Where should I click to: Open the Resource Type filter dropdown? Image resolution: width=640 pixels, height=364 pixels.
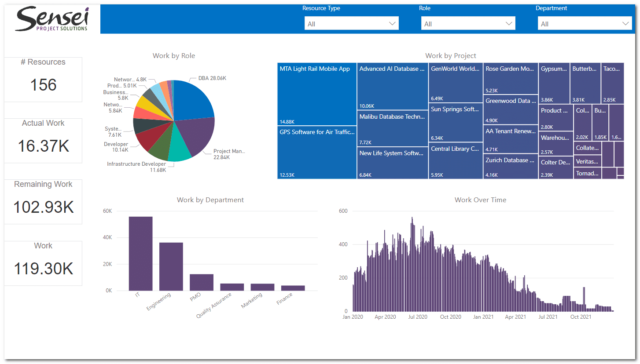tap(351, 24)
